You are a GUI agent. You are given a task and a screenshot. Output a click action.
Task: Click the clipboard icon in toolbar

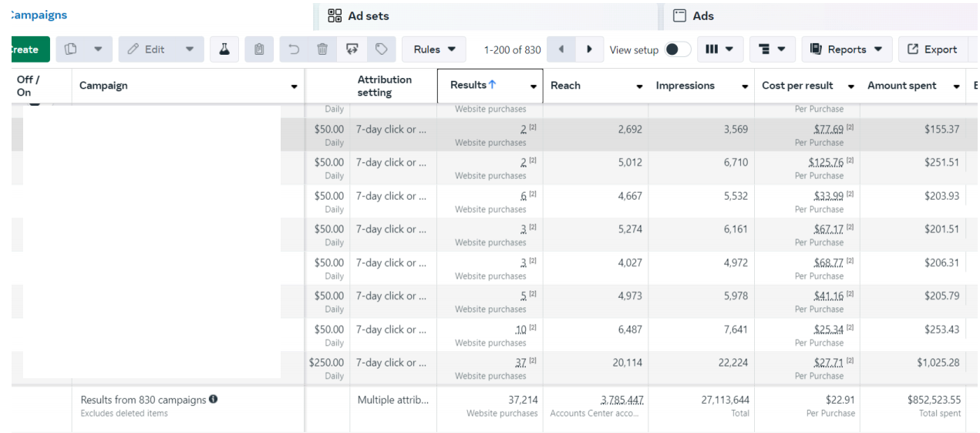click(x=259, y=49)
